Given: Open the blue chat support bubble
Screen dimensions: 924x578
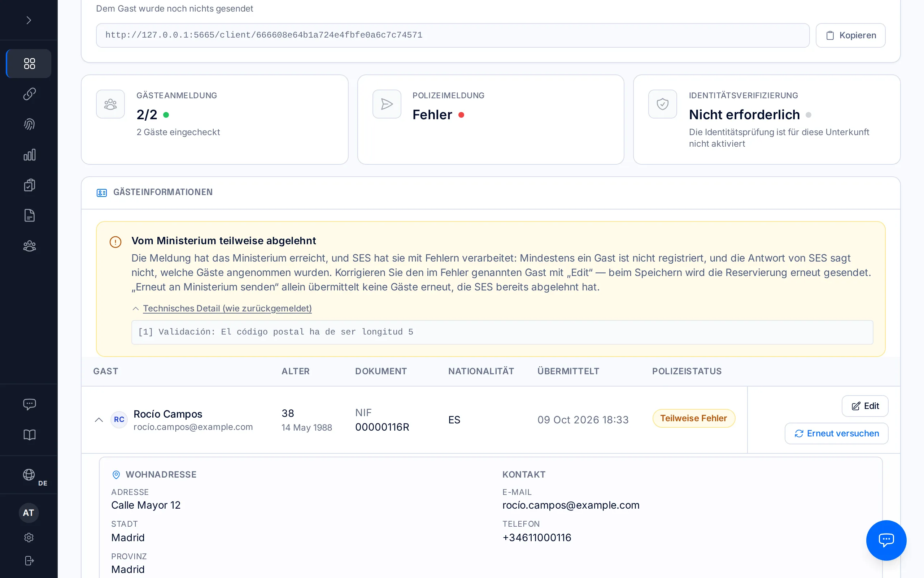Looking at the screenshot, I should point(886,540).
